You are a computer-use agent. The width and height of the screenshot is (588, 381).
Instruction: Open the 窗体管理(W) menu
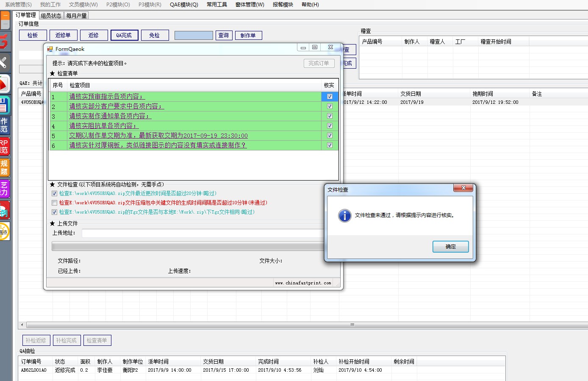[x=250, y=5]
